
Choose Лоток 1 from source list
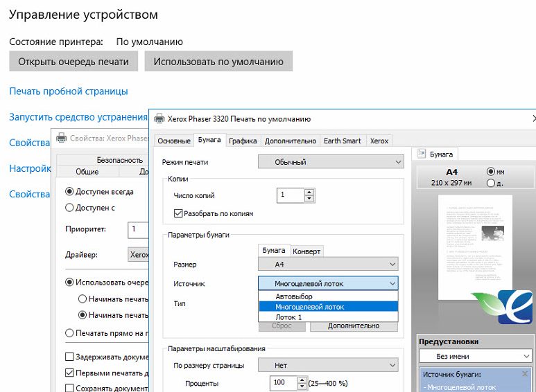(328, 317)
